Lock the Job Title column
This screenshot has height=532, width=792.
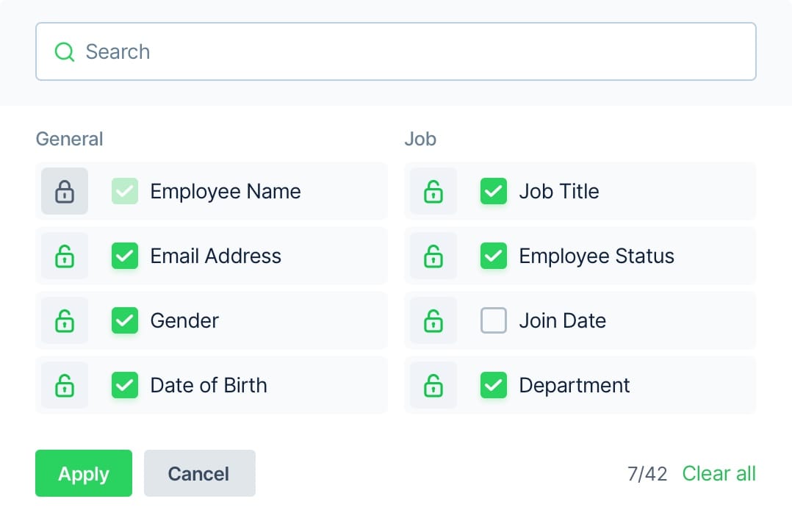433,191
